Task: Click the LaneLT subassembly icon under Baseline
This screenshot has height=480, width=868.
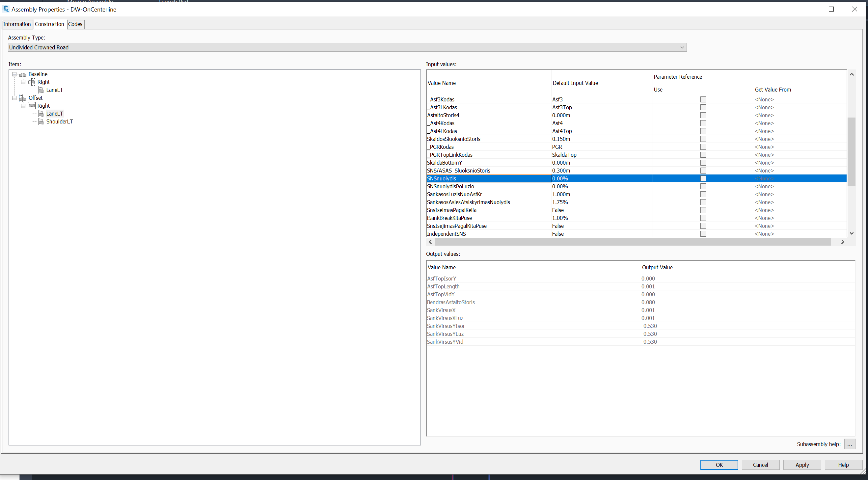Action: click(x=41, y=90)
